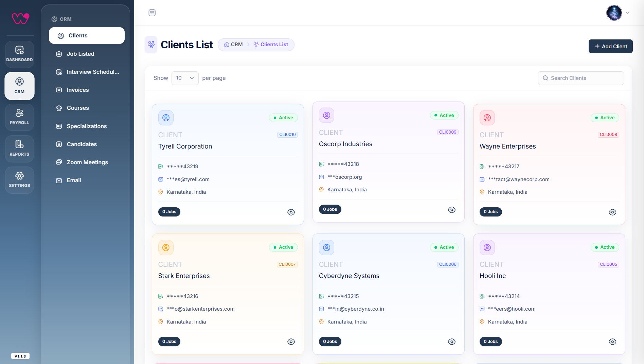Select Clients in the CRM menu

[87, 36]
